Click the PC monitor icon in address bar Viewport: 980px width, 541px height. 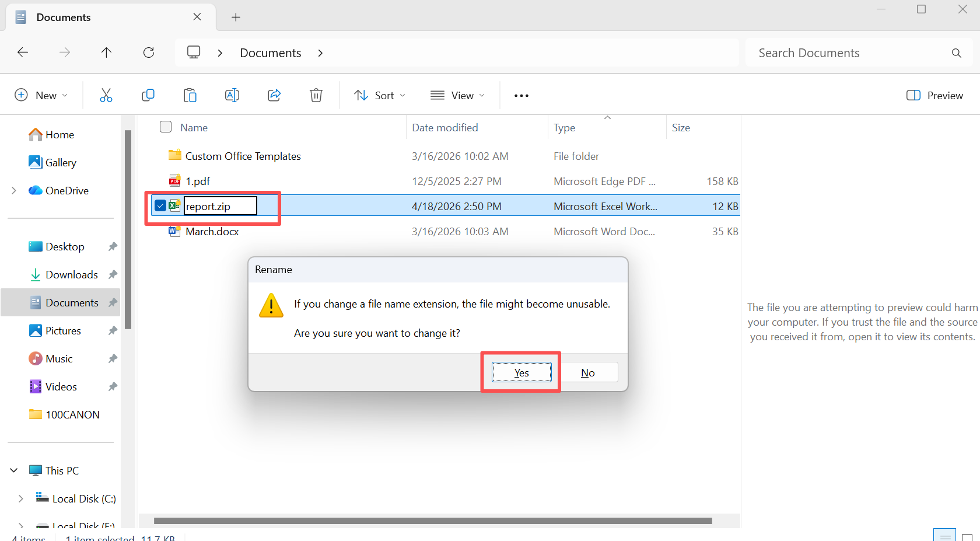pos(194,53)
